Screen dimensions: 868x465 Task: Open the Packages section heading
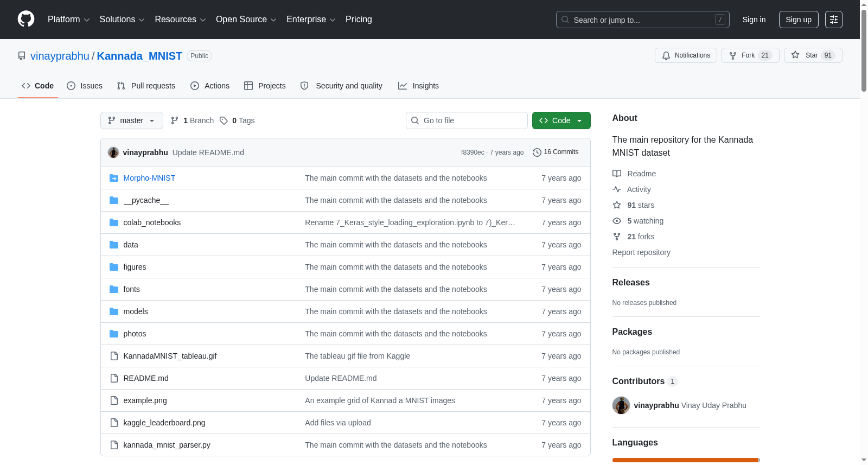tap(632, 332)
